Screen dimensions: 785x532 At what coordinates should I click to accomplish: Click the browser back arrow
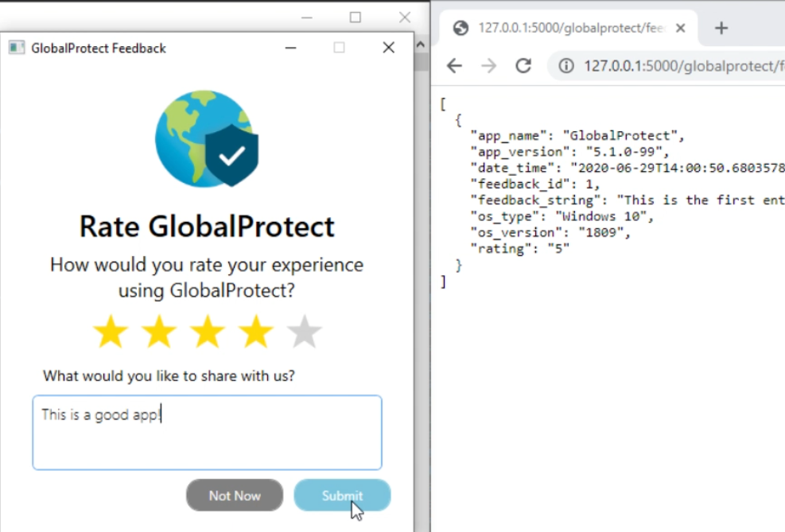[454, 66]
